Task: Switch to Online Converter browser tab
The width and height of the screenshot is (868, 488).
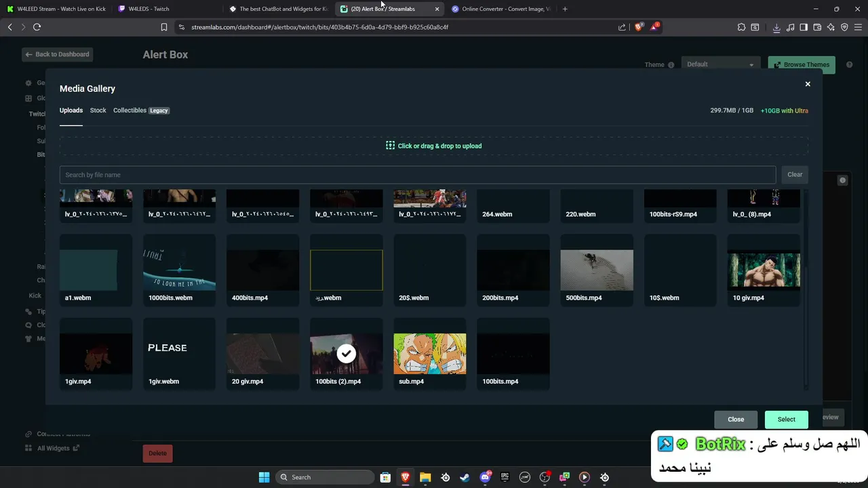Action: pos(502,9)
